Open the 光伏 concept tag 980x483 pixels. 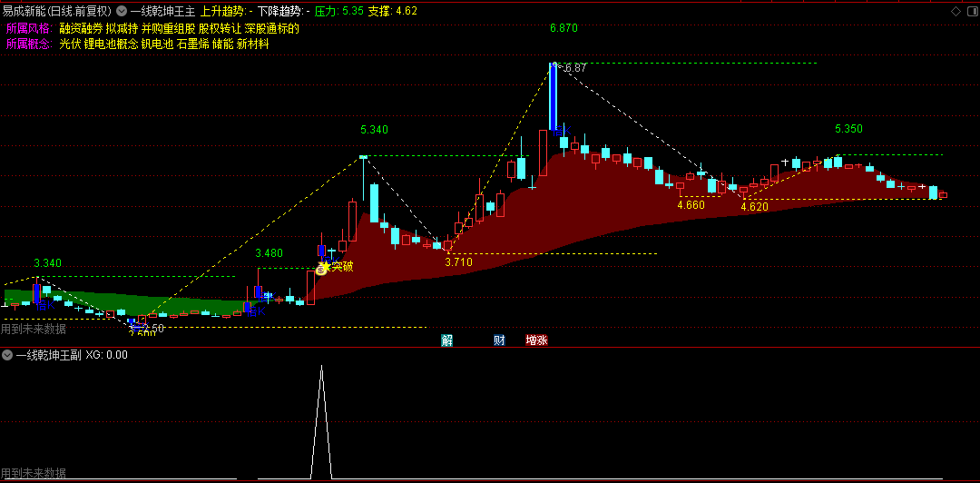pos(70,44)
